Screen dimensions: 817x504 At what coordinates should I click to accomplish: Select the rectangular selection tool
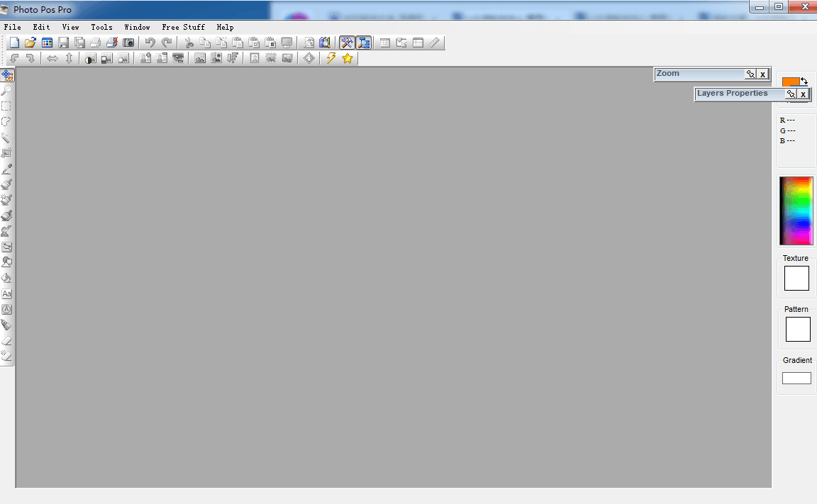pos(6,106)
